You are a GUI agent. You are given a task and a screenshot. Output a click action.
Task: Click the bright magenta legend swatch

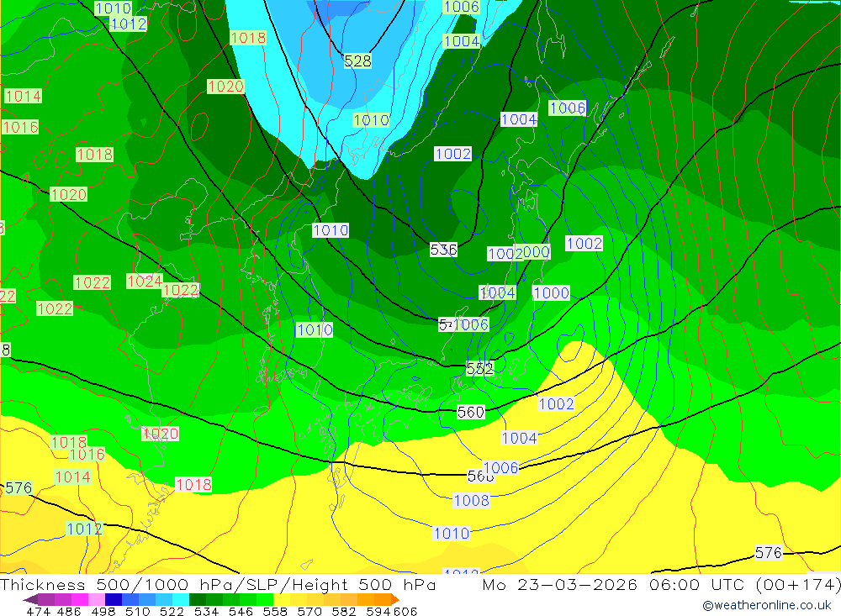(x=79, y=599)
